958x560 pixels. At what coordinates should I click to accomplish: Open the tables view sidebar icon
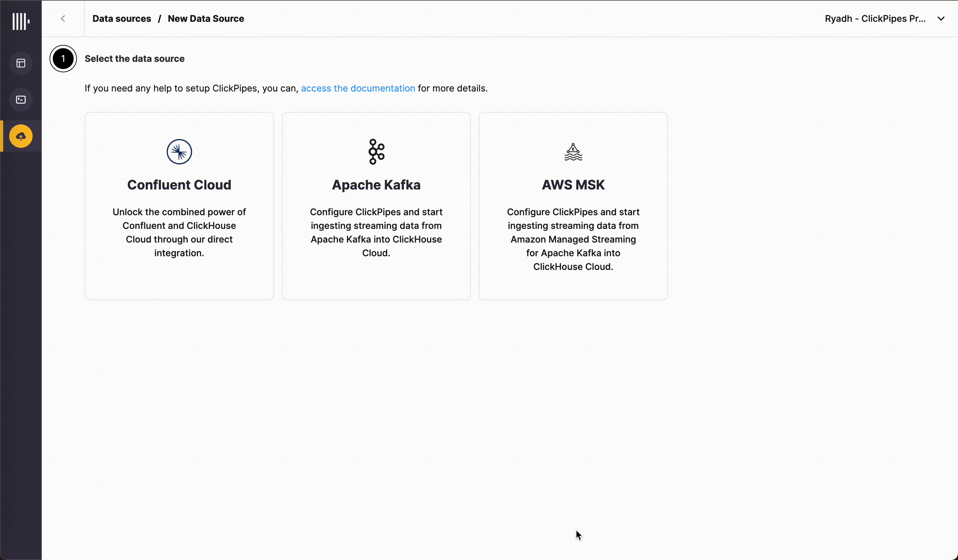(21, 63)
